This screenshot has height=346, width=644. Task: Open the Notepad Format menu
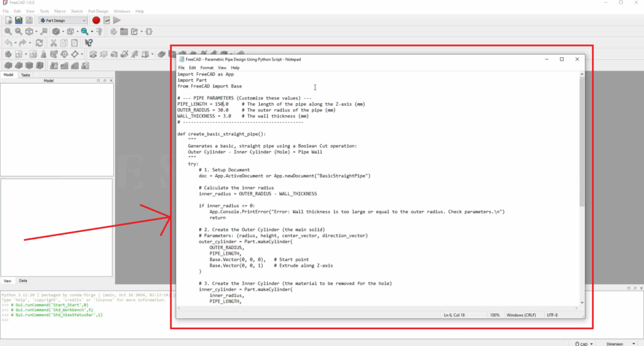206,68
